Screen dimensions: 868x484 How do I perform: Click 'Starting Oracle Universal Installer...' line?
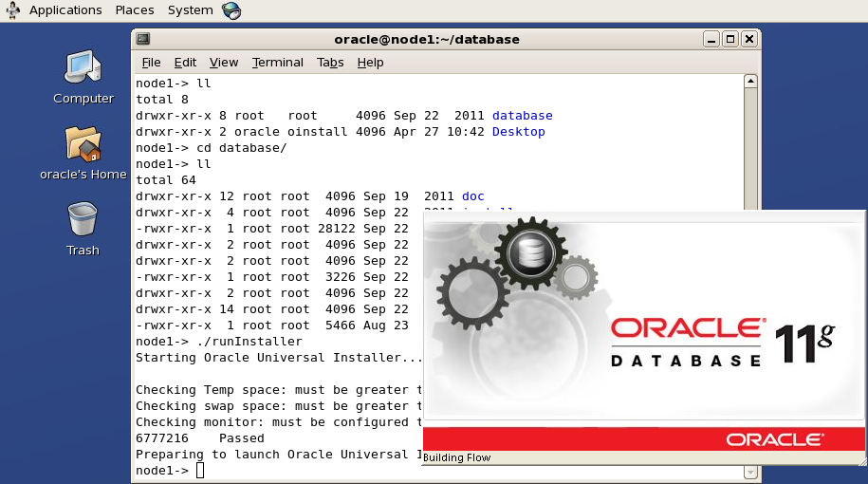(x=279, y=358)
